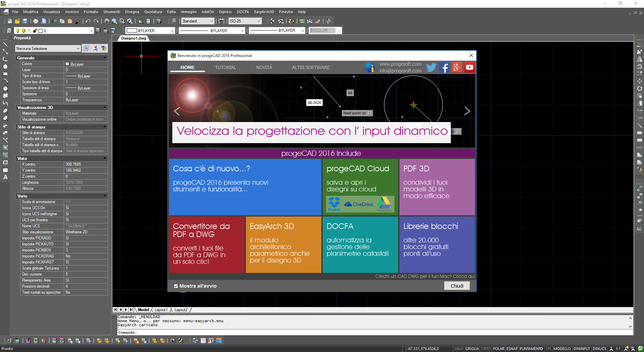
Task: Switch to NOVITÁ tab
Action: (264, 67)
